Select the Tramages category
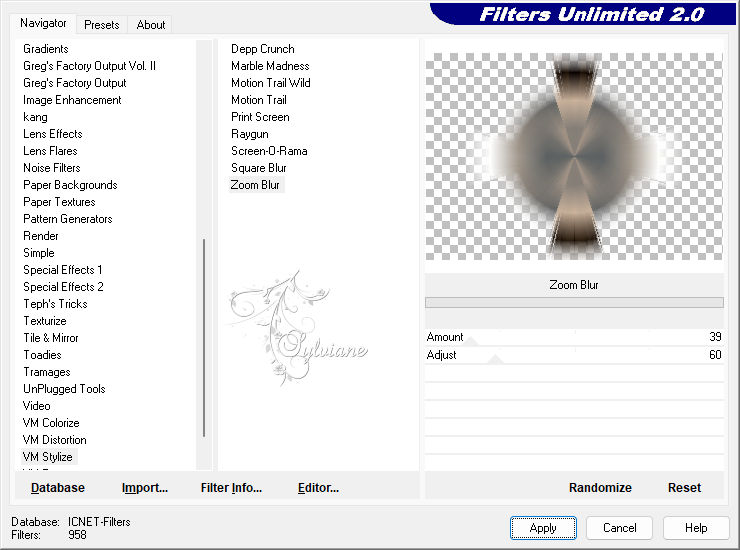The width and height of the screenshot is (740, 550). (47, 372)
